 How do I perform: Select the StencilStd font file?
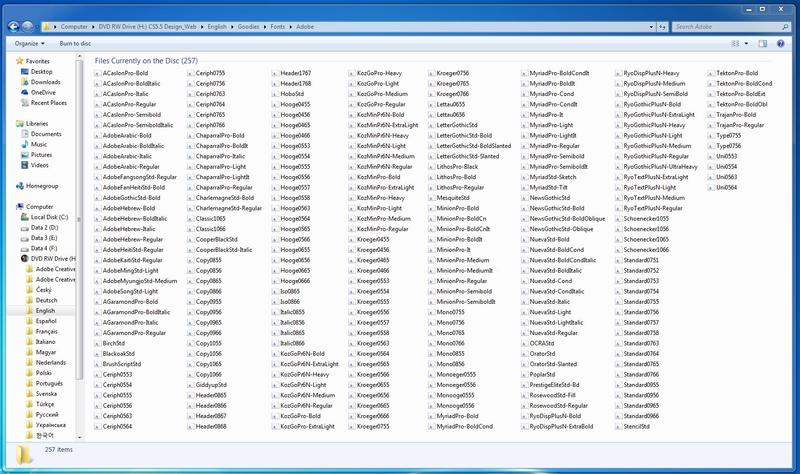(x=632, y=426)
